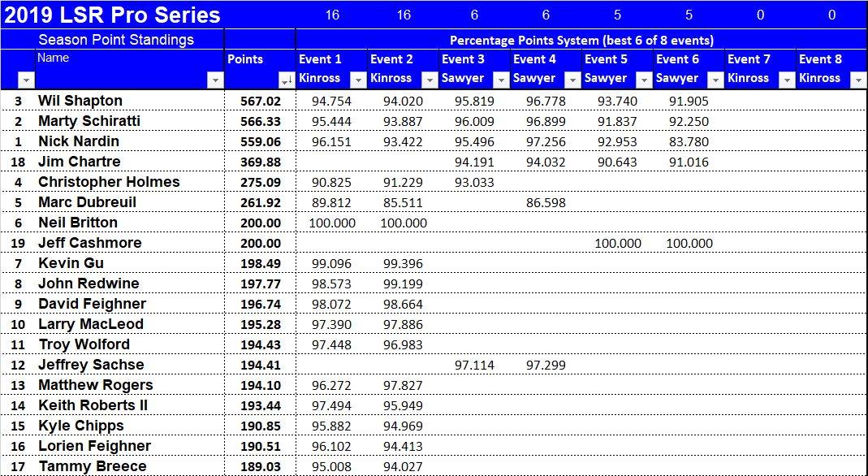The height and width of the screenshot is (476, 868).
Task: Select the Wil Shapton name cell
Action: pos(80,101)
